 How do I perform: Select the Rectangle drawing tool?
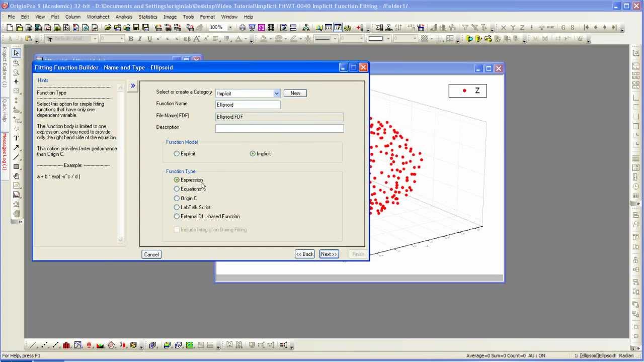point(16,167)
